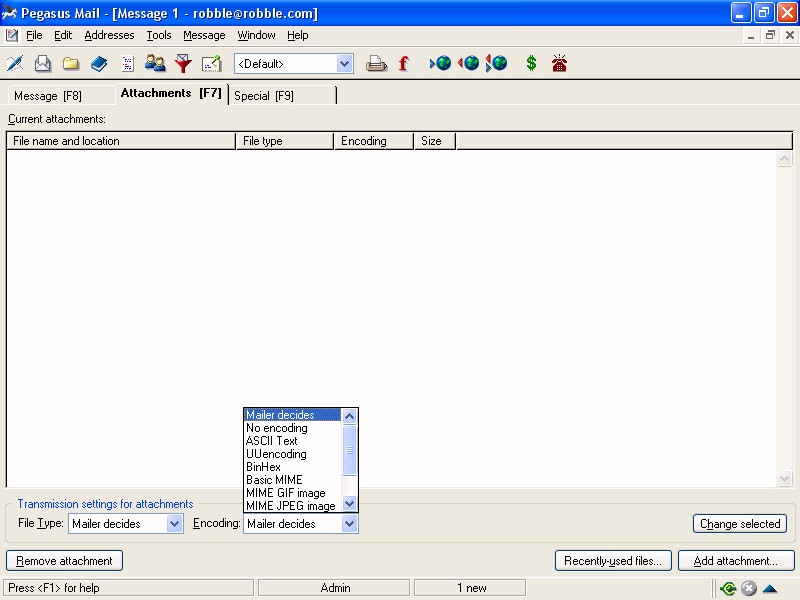Open address books with the blue book icon

click(x=99, y=64)
